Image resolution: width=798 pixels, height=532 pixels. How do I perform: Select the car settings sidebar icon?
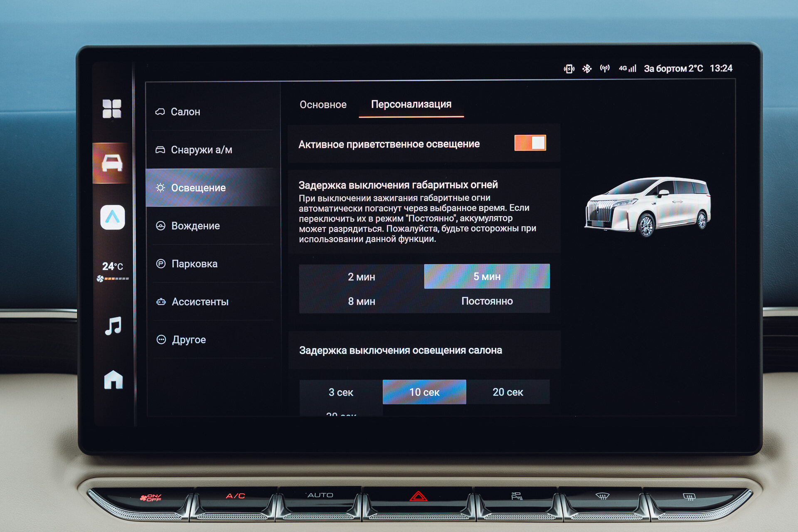[112, 163]
